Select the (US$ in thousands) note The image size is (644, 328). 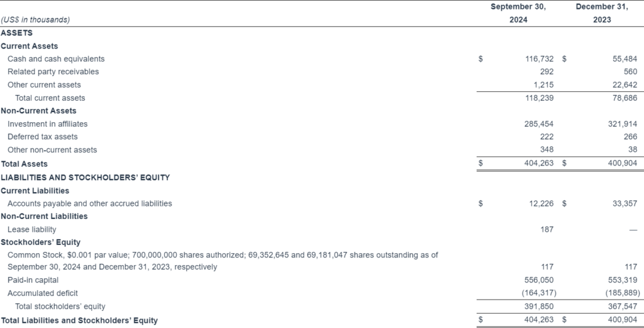(35, 20)
